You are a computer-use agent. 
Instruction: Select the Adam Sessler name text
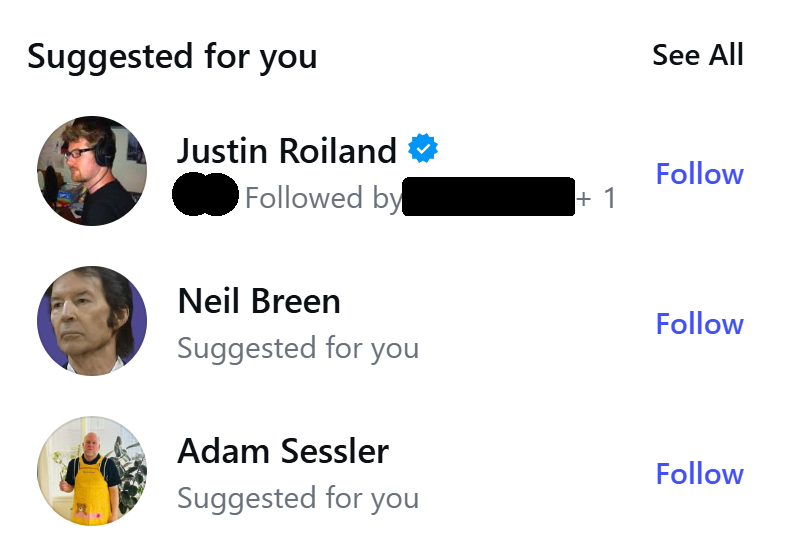click(282, 451)
